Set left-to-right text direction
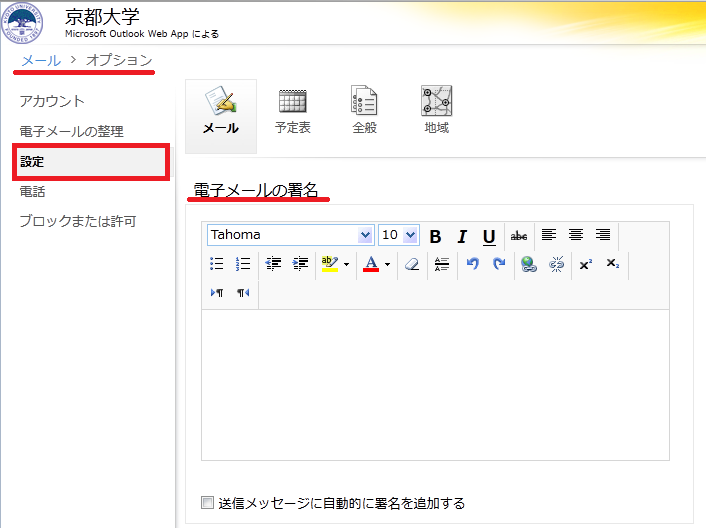Viewport: 706px width, 528px height. (217, 293)
